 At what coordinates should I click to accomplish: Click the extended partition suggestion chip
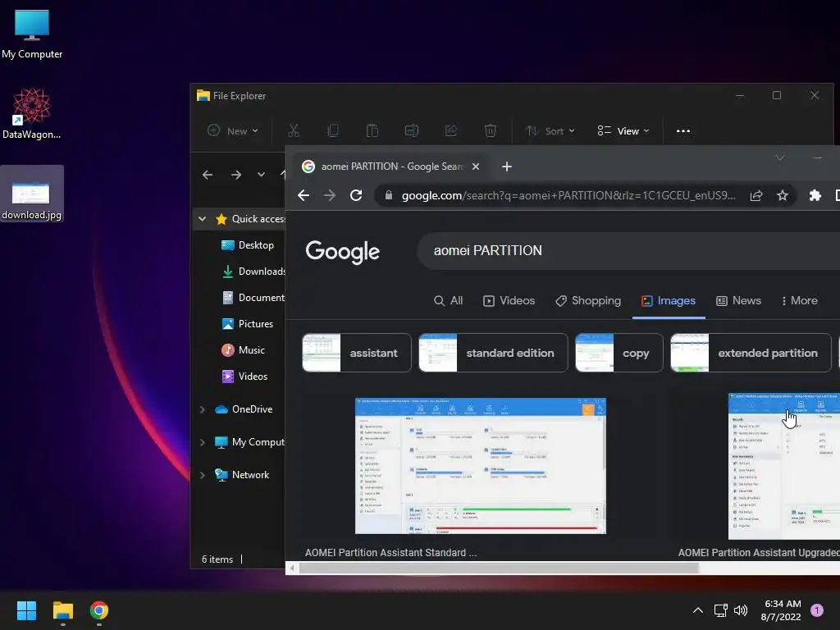[751, 353]
